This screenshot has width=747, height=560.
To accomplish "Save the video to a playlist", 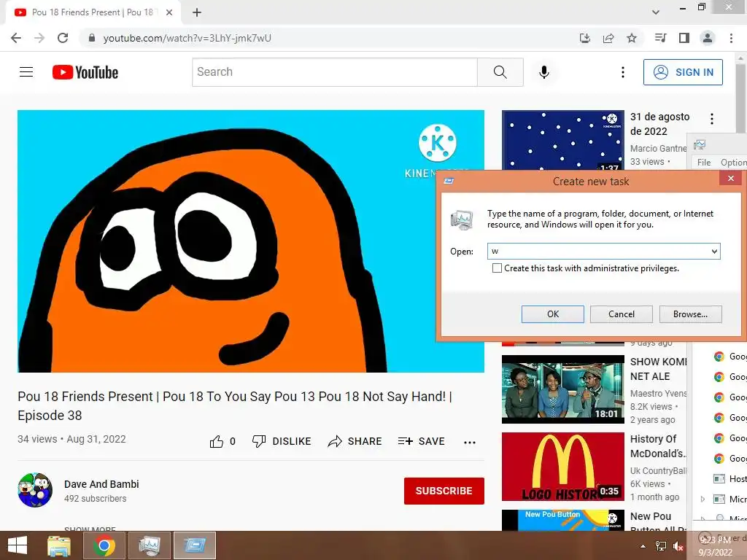I will click(421, 441).
